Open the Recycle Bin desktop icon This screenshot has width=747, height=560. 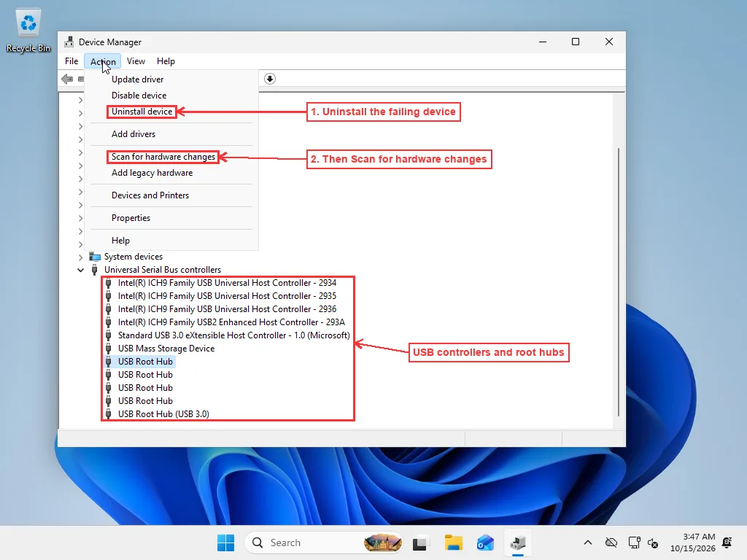point(28,31)
